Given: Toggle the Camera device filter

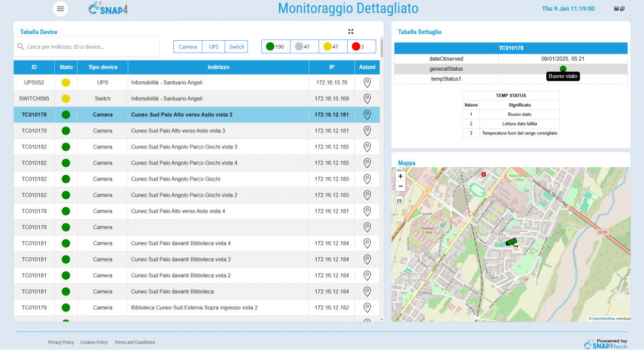Looking at the screenshot, I should 188,47.
